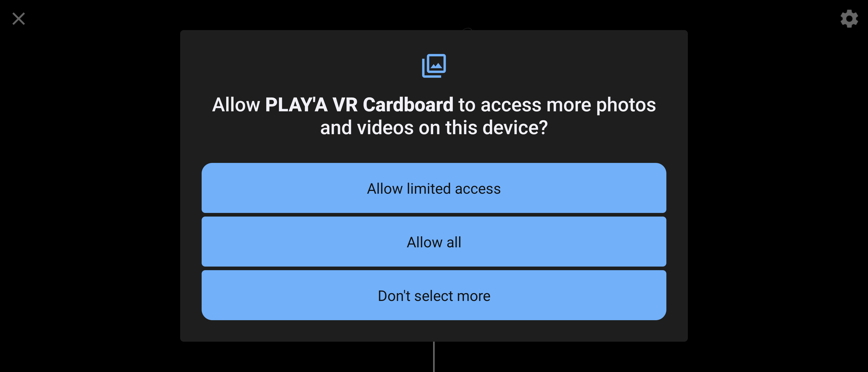This screenshot has width=868, height=372.
Task: Click the word "photos" in the dialog title
Action: (x=626, y=105)
